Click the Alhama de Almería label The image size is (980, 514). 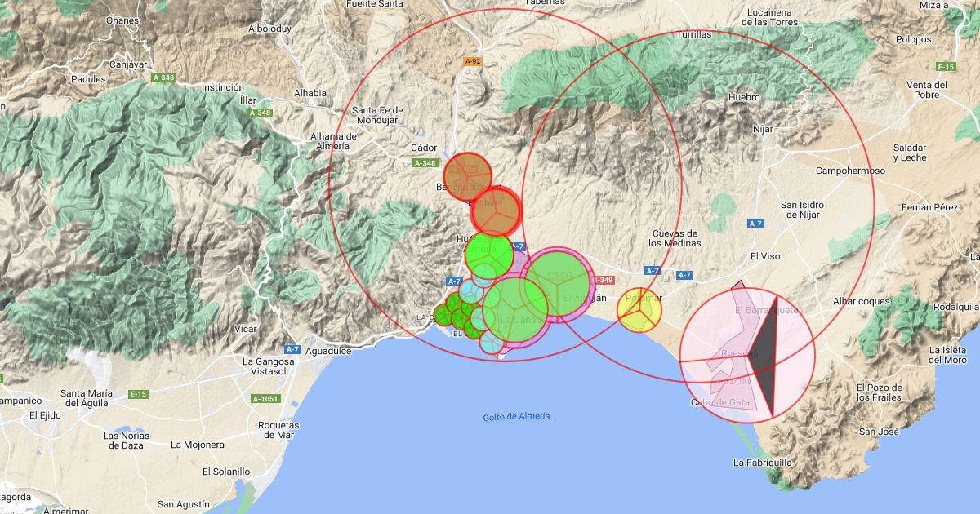point(333,141)
